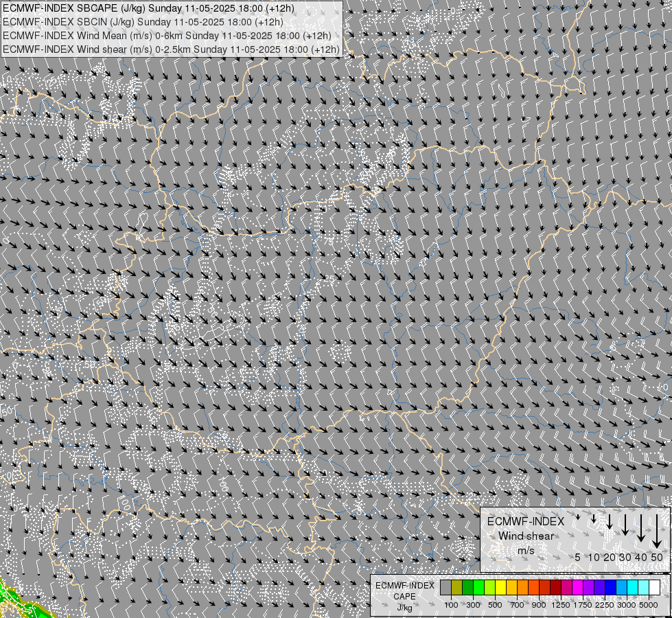Click the 700 label under CAPE scale

(518, 605)
